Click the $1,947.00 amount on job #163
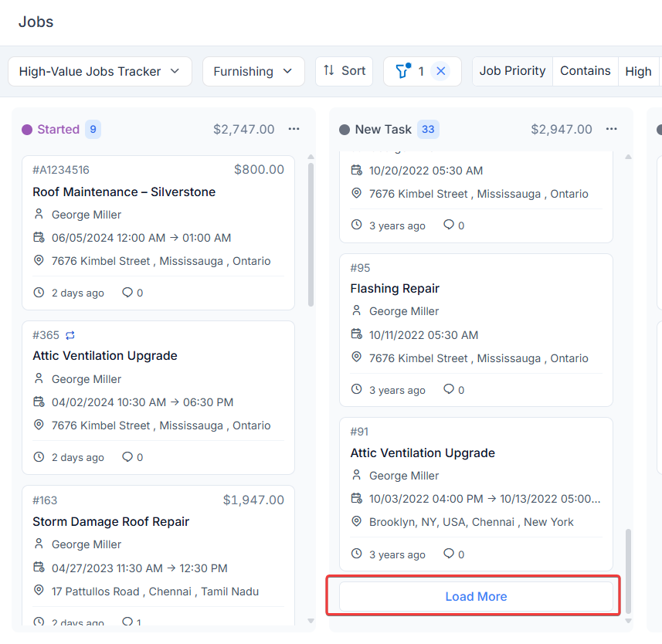The width and height of the screenshot is (662, 644). pos(253,500)
